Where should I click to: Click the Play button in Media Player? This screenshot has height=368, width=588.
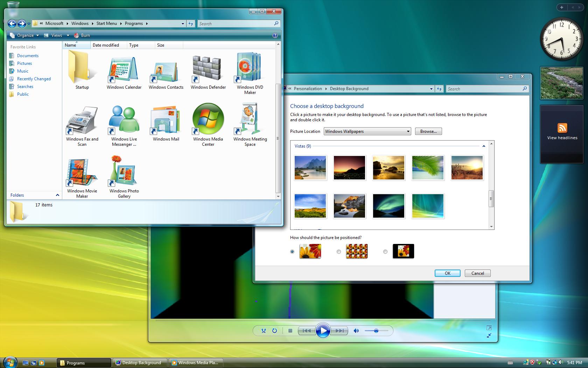(323, 330)
